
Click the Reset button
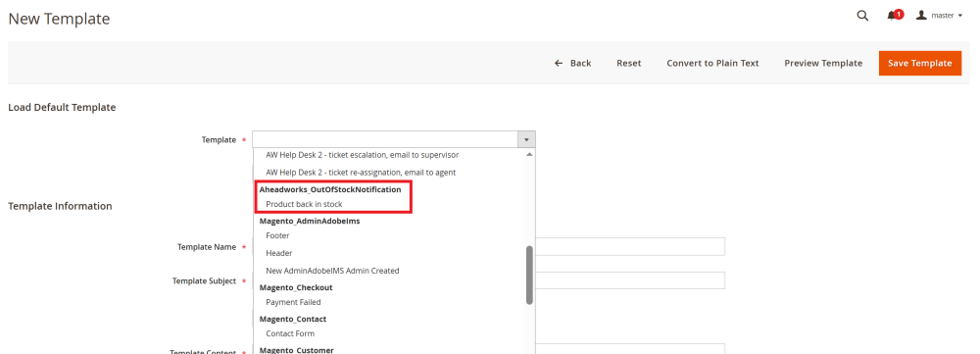point(629,63)
